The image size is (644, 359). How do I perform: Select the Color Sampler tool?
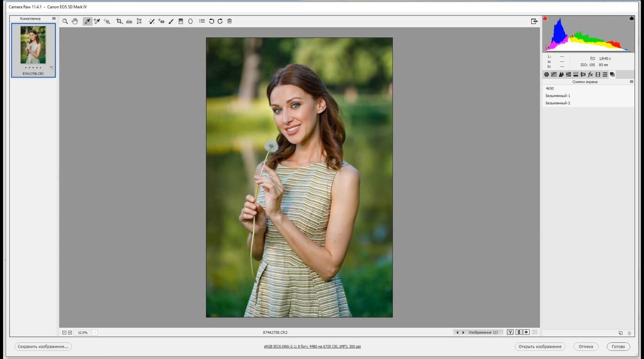(97, 21)
